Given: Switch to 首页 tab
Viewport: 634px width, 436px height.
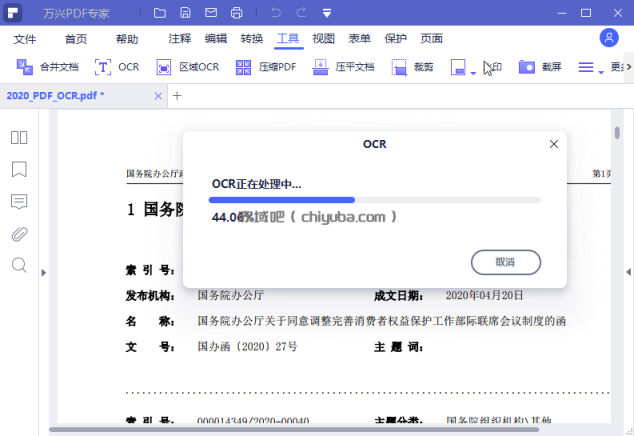Looking at the screenshot, I should [76, 39].
